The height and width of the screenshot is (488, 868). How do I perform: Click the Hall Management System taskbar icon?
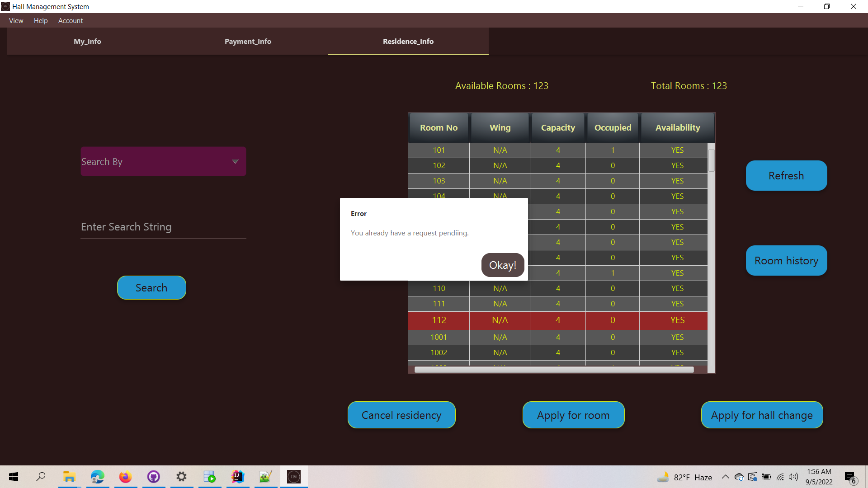pyautogui.click(x=293, y=477)
